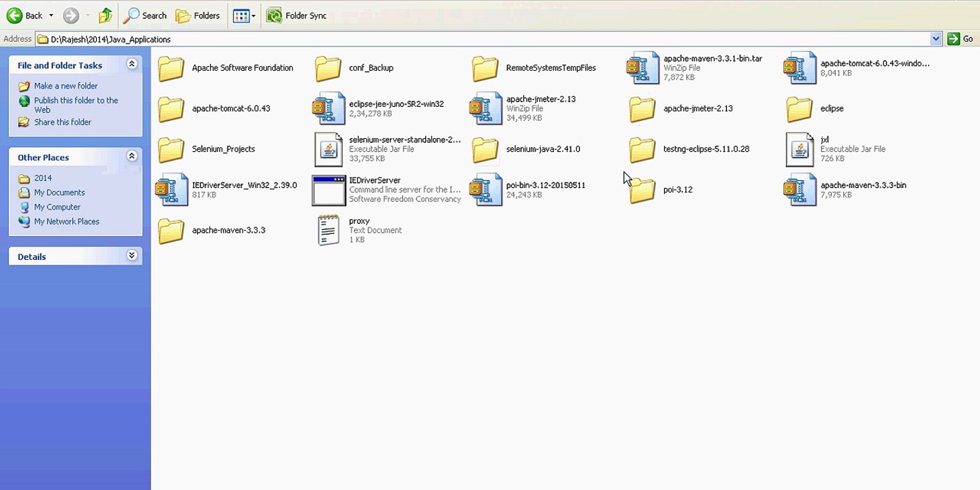Viewport: 980px width, 490px height.
Task: Click the 'IEDriverServer_Win32_2.39.0' file name
Action: click(x=244, y=185)
